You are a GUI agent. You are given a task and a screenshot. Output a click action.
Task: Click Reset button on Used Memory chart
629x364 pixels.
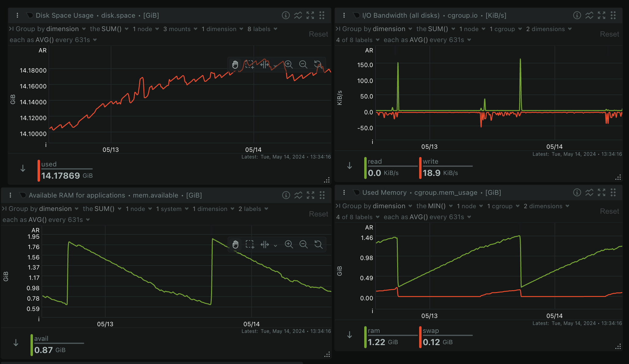click(x=609, y=211)
